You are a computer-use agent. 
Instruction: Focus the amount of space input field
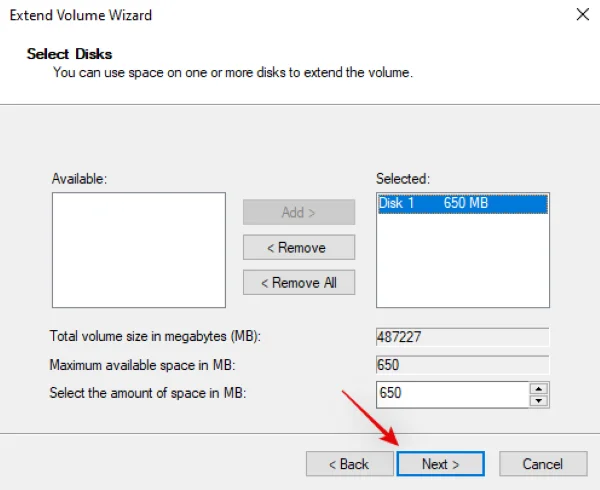click(450, 394)
